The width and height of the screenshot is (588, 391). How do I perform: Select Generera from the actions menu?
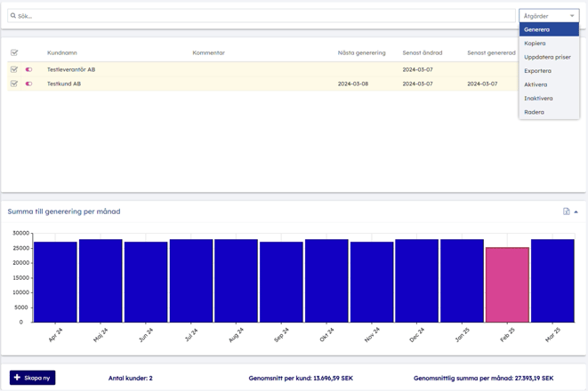coord(537,29)
